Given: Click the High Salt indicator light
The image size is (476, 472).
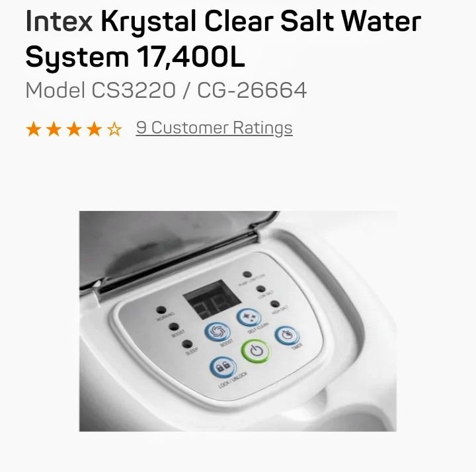Looking at the screenshot, I should coord(275,304).
